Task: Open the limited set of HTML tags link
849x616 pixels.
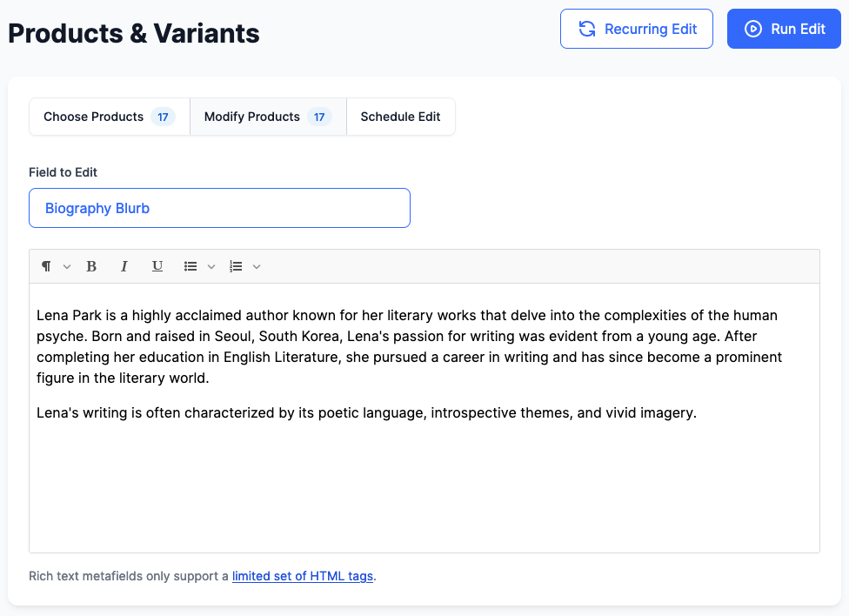Action: [303, 576]
